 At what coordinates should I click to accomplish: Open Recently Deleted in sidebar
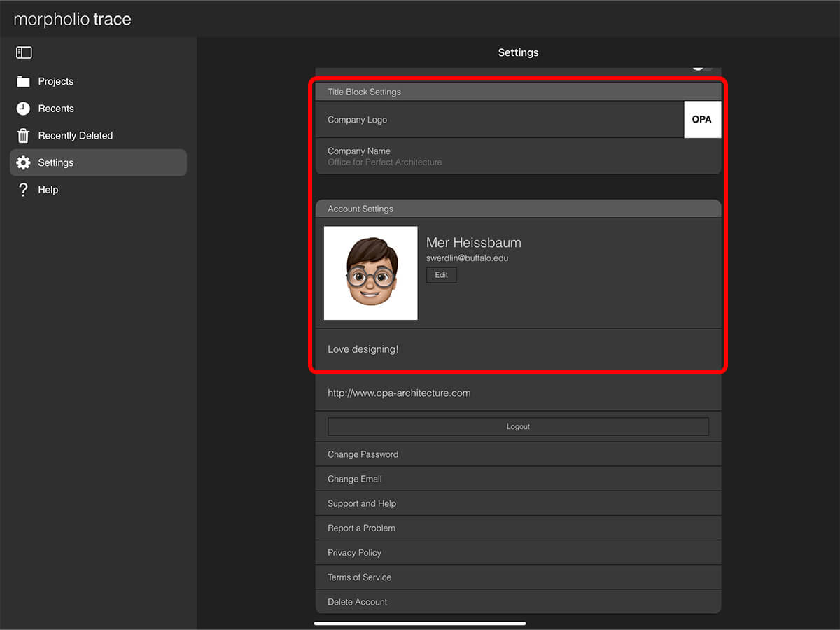coord(75,136)
